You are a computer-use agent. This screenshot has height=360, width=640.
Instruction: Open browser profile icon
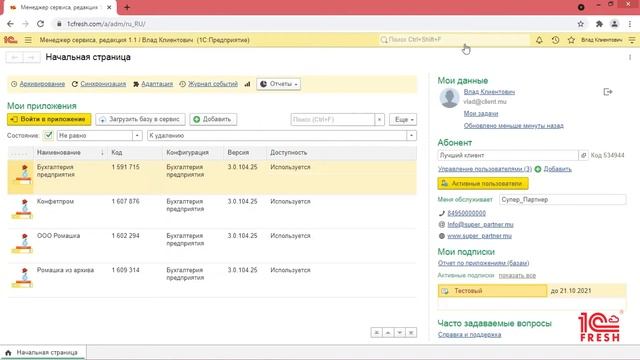pos(614,24)
